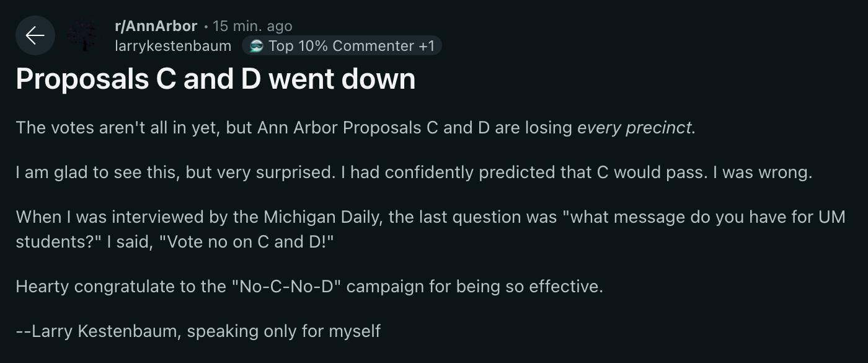The width and height of the screenshot is (868, 363).
Task: Open larrykestenbaum's user profile
Action: tap(173, 46)
